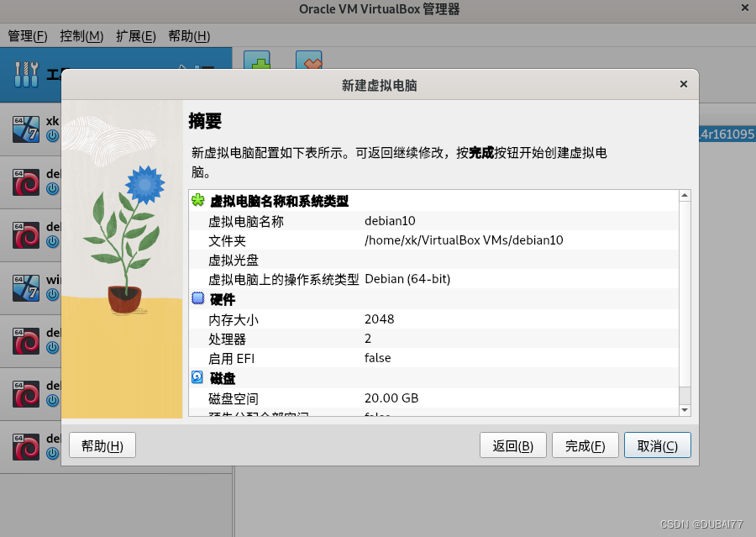Viewport: 756px width, 537px height.
Task: Select the 磁盘 section header
Action: coord(223,378)
